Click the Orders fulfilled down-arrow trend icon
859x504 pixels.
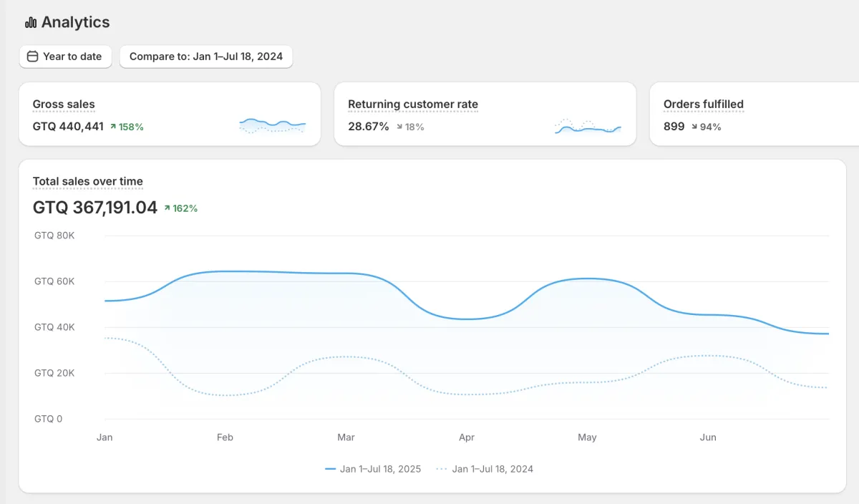coord(694,127)
